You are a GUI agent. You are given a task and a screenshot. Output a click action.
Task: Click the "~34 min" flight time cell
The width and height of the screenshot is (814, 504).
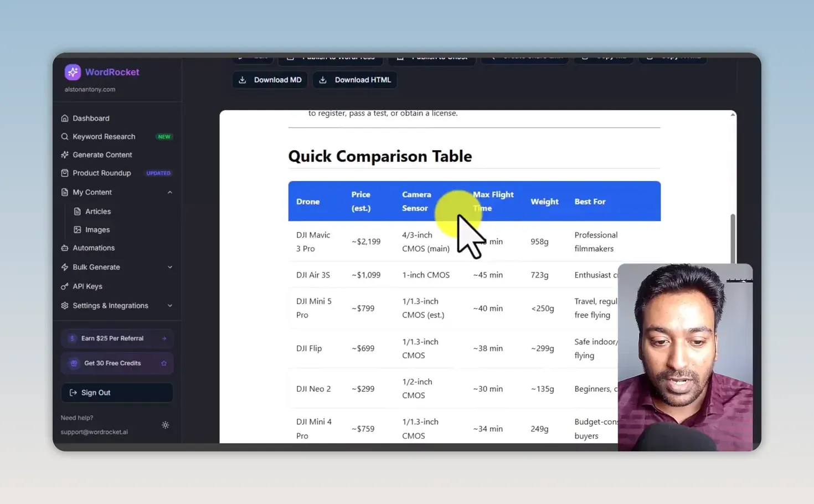point(488,429)
